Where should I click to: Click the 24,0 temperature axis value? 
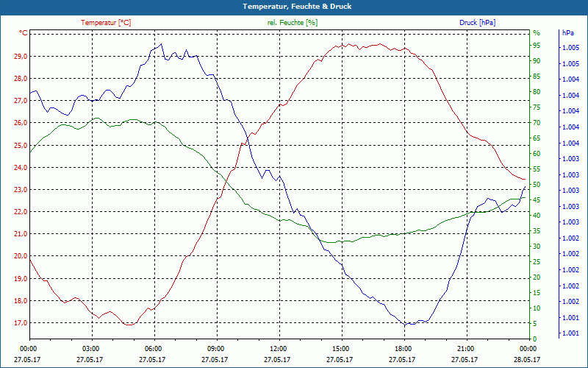coord(21,168)
